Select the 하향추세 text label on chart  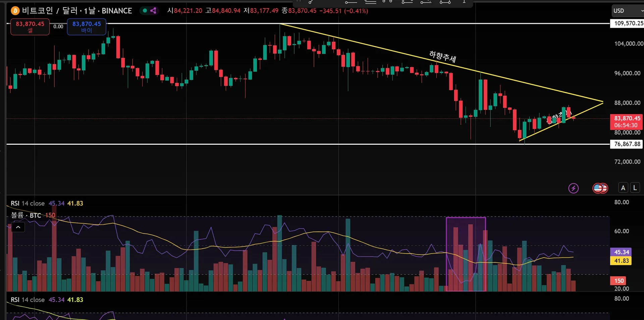pyautogui.click(x=443, y=56)
